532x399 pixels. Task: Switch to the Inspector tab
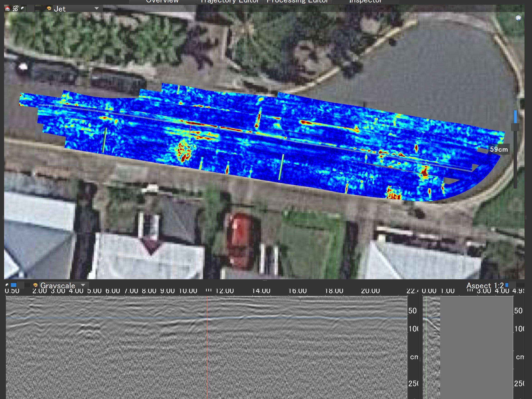pyautogui.click(x=365, y=1)
